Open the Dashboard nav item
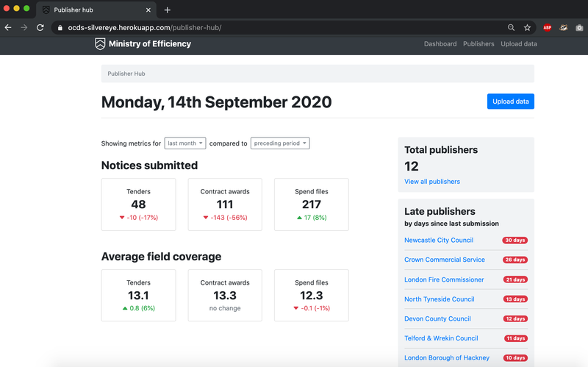 tap(440, 44)
